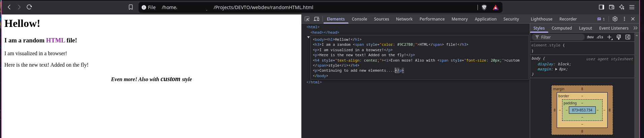
Task: Add a new style rule with plus icon
Action: [x=610, y=37]
